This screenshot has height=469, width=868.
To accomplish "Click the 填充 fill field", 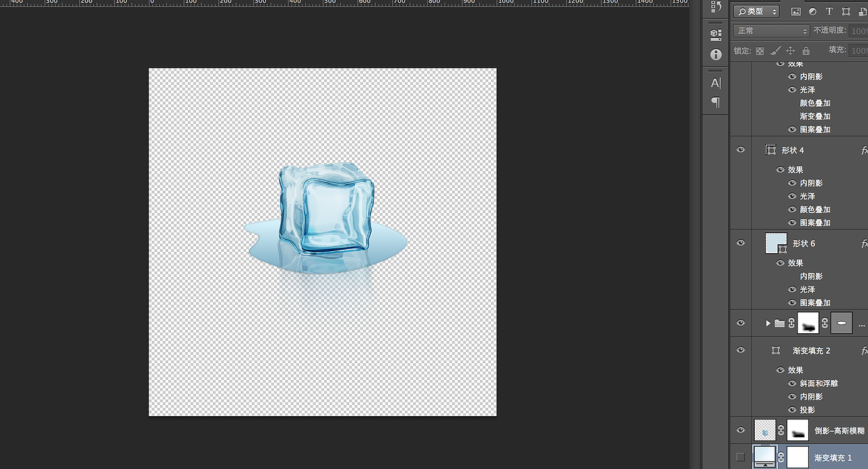I will (x=859, y=51).
